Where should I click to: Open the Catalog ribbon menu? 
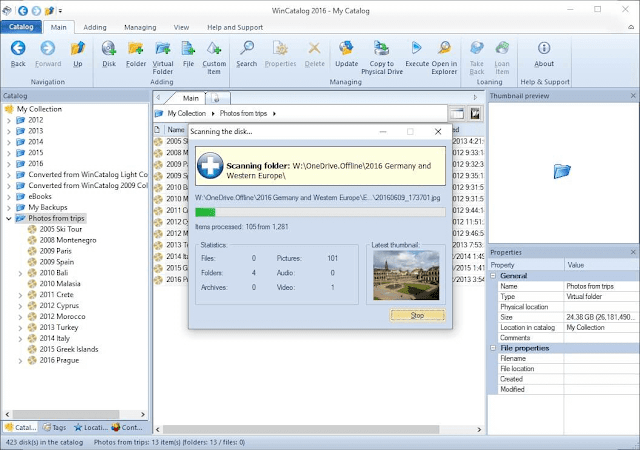[21, 27]
